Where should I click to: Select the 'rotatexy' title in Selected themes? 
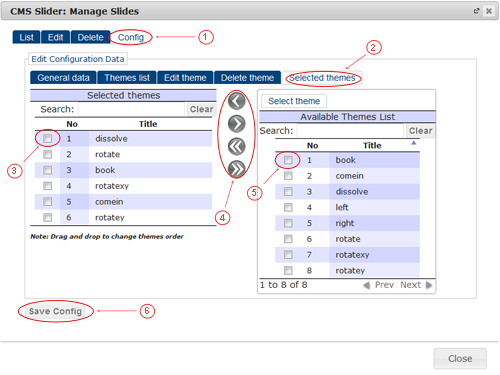click(112, 186)
